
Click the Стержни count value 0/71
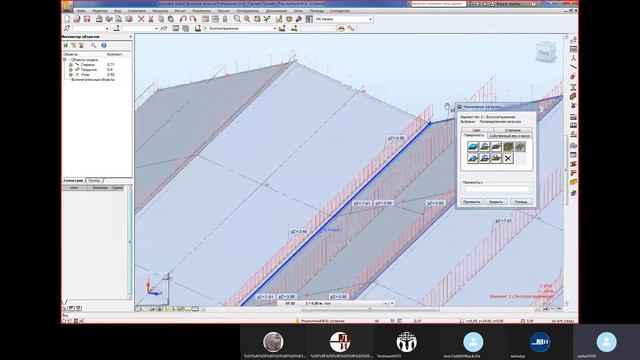coord(111,64)
